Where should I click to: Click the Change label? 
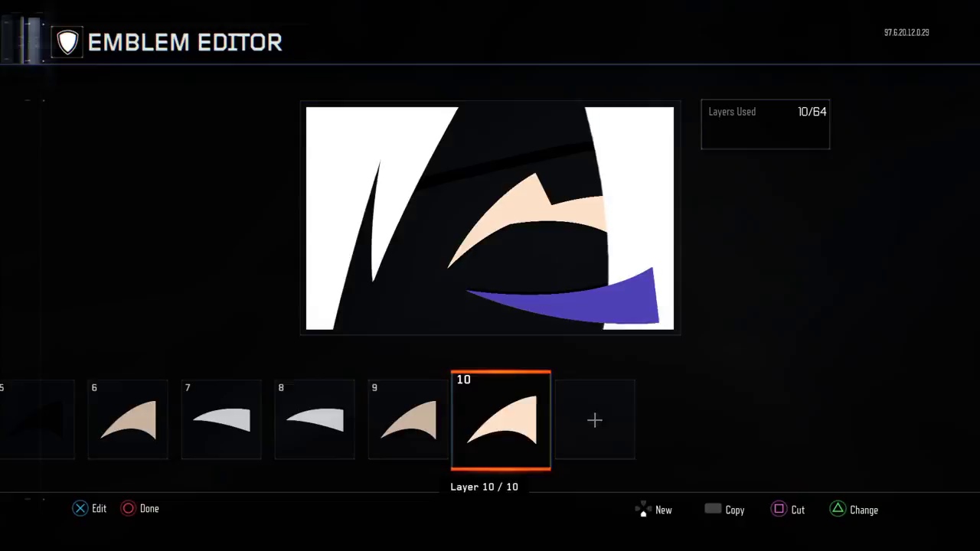click(864, 510)
